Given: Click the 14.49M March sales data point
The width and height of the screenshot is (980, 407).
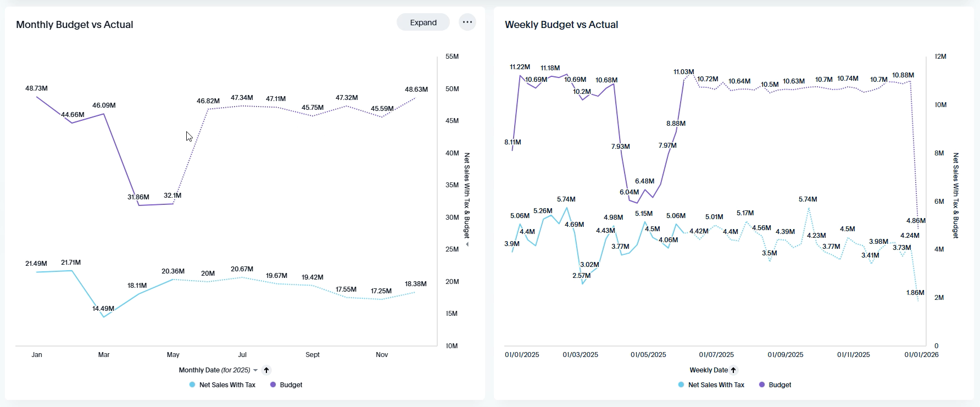Looking at the screenshot, I should click(104, 317).
